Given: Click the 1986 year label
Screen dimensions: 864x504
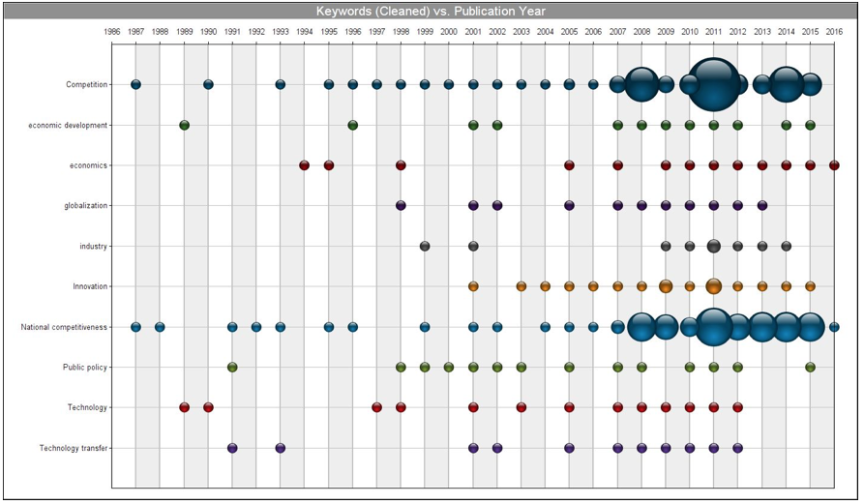Looking at the screenshot, I should pyautogui.click(x=112, y=32).
